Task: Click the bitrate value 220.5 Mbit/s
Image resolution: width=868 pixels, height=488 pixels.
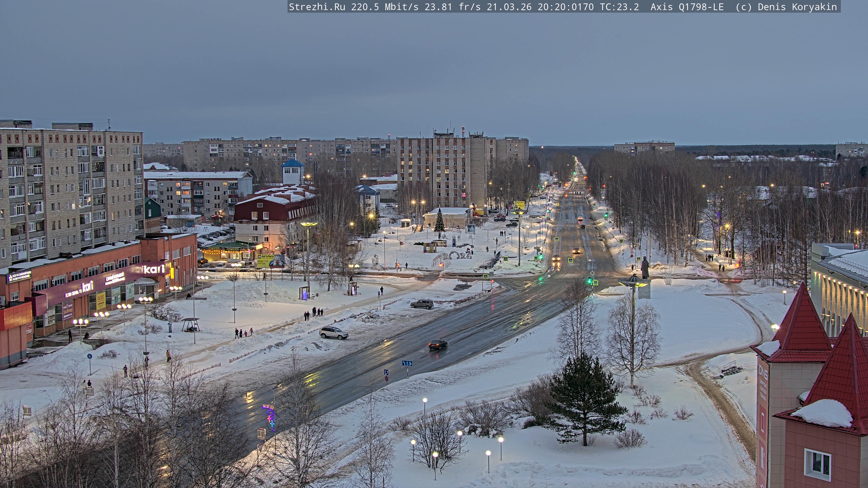Action: click(384, 7)
